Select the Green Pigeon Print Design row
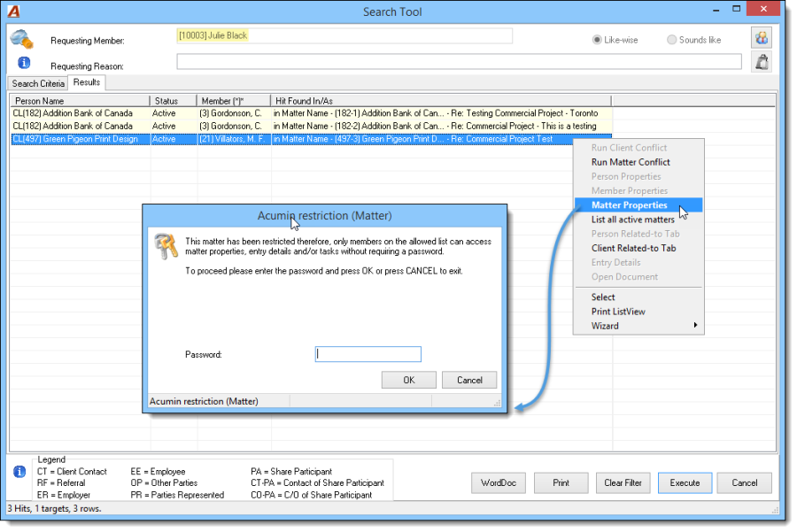The image size is (797, 532). pos(311,139)
